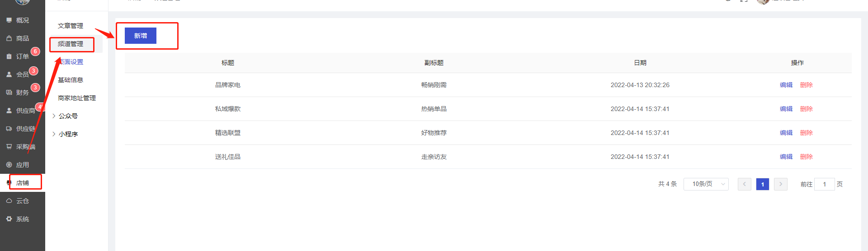Select page 1 in pagination
Image resolution: width=868 pixels, height=251 pixels.
763,184
